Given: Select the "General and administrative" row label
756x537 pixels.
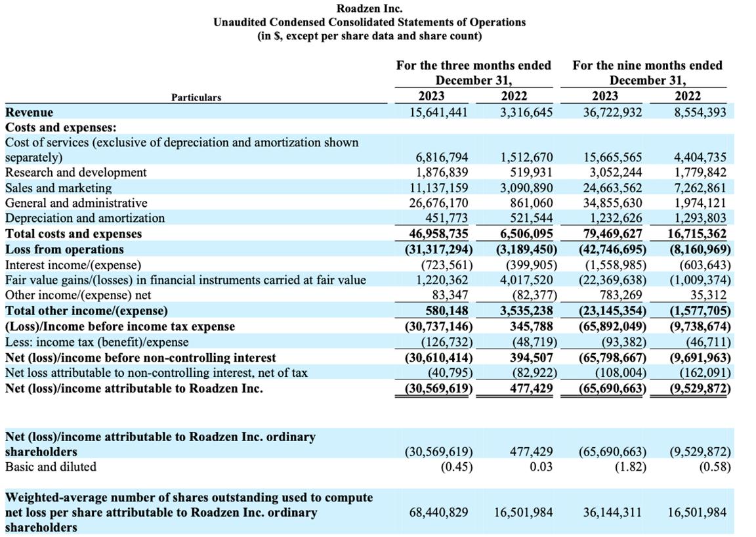Looking at the screenshot, I should 76,203.
